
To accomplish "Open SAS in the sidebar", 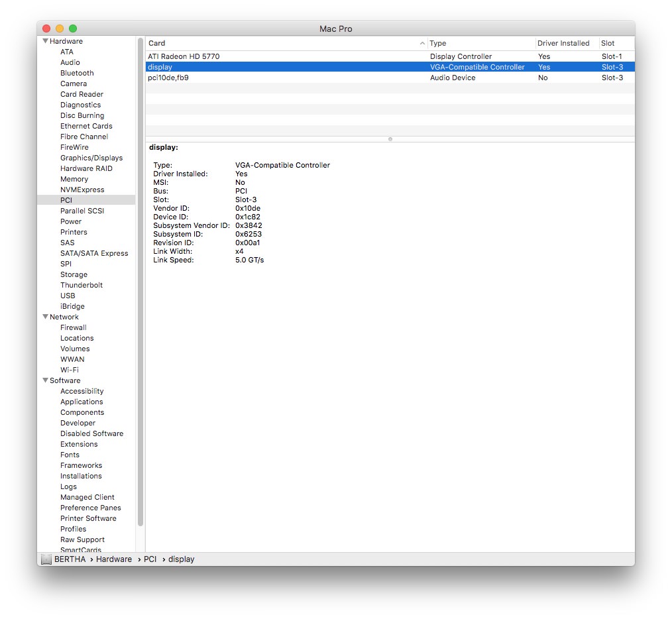I will click(68, 243).
